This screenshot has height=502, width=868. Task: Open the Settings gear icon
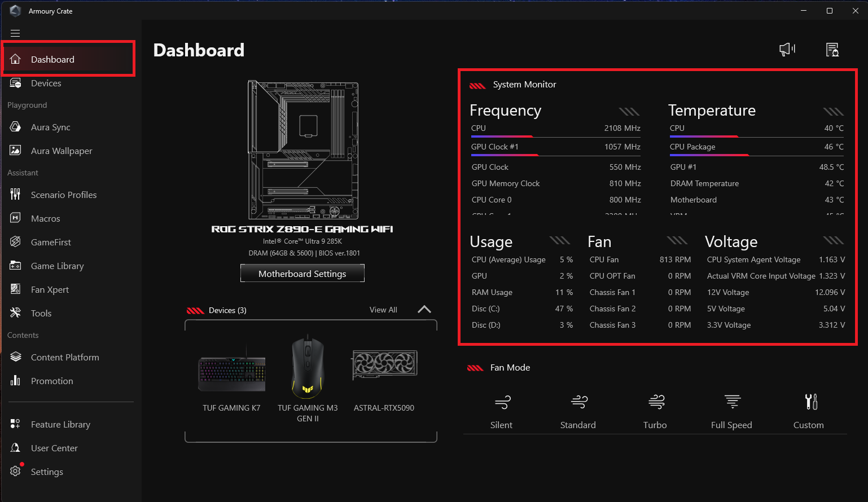tap(15, 472)
